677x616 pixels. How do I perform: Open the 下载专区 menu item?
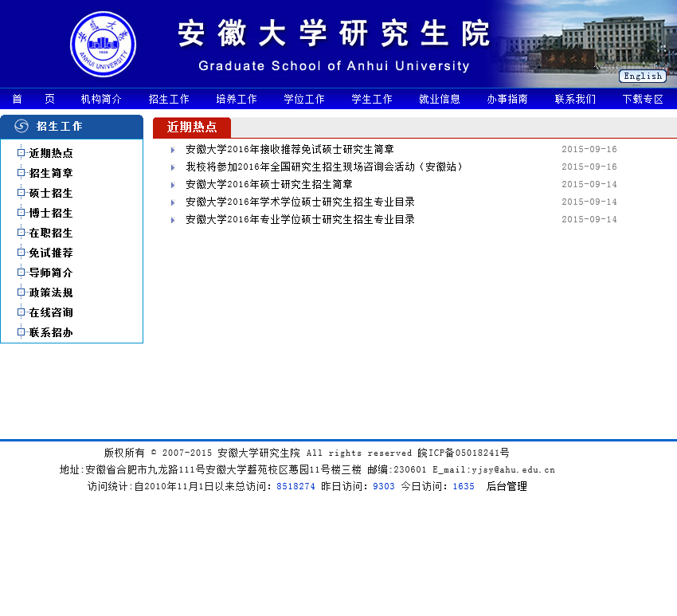pyautogui.click(x=643, y=99)
